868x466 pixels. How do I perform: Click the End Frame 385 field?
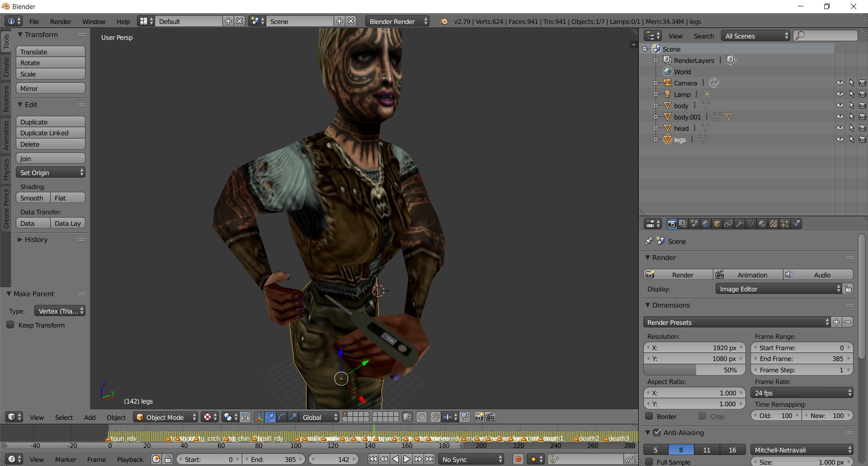tap(802, 358)
